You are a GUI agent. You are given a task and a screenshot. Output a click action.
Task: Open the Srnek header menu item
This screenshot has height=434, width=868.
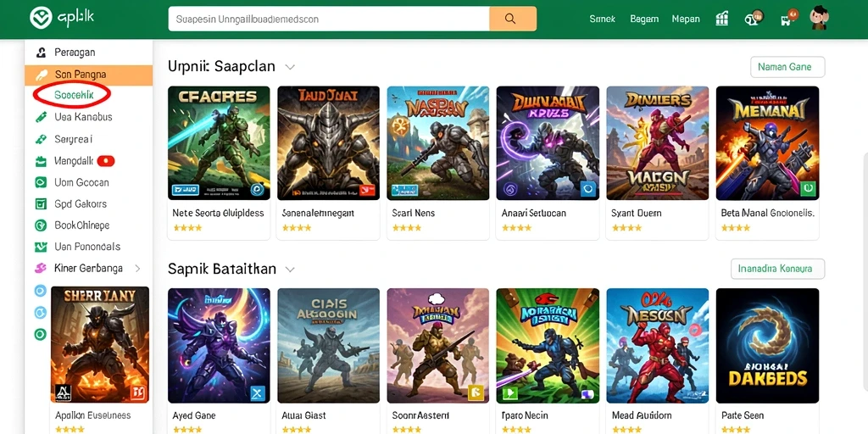point(603,19)
